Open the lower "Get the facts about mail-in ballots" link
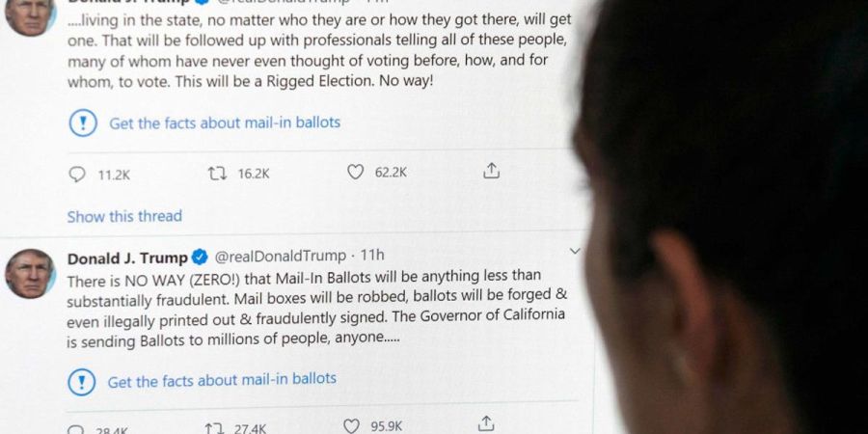868x434 pixels. [x=222, y=380]
